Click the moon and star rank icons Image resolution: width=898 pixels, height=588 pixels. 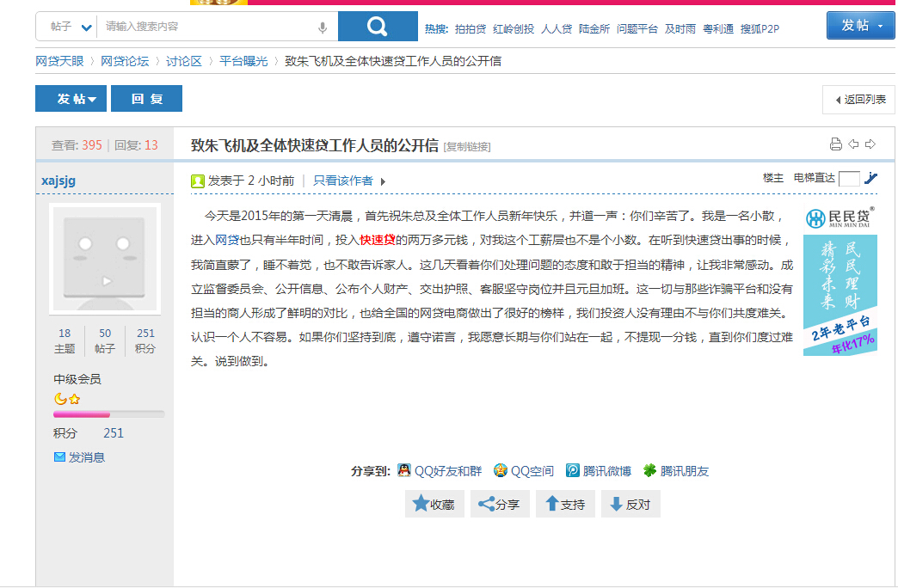[x=67, y=399]
